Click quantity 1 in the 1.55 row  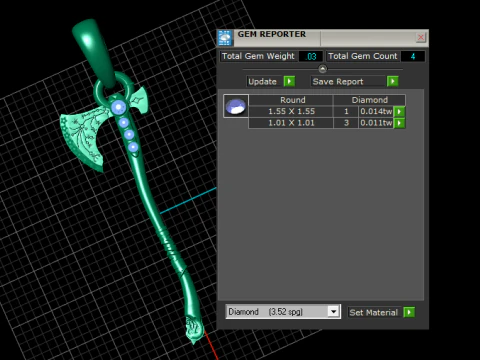(x=346, y=111)
